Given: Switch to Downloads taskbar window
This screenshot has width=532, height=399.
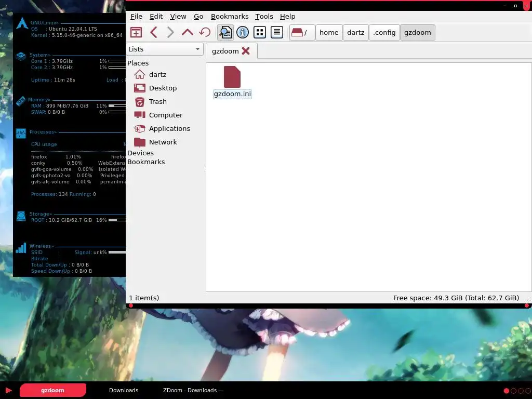Looking at the screenshot, I should [x=124, y=390].
